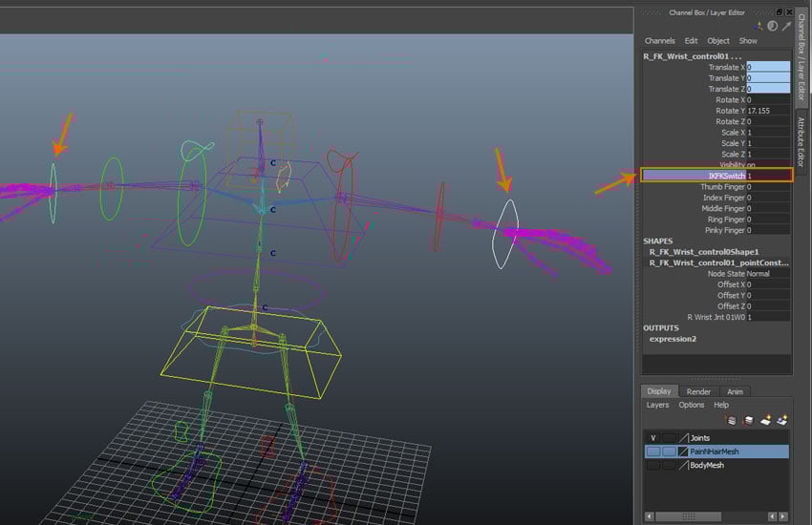Image resolution: width=812 pixels, height=525 pixels.
Task: Toggle display type box of PainNHairMesh layer
Action: click(x=669, y=451)
